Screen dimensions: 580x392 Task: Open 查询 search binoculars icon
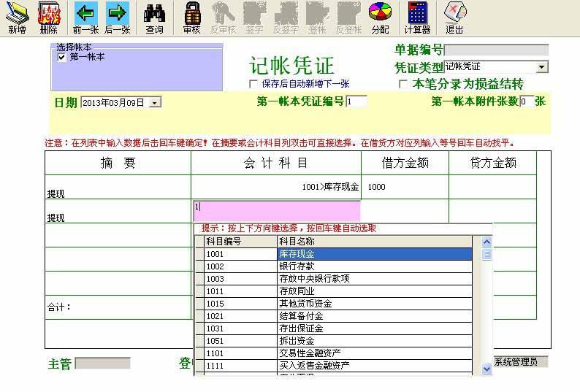click(154, 18)
